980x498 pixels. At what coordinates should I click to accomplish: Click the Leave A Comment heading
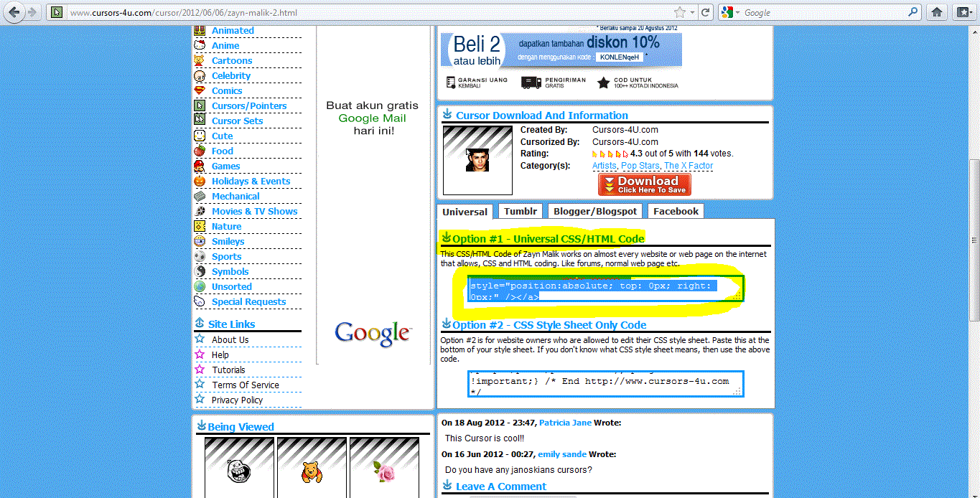(x=501, y=487)
